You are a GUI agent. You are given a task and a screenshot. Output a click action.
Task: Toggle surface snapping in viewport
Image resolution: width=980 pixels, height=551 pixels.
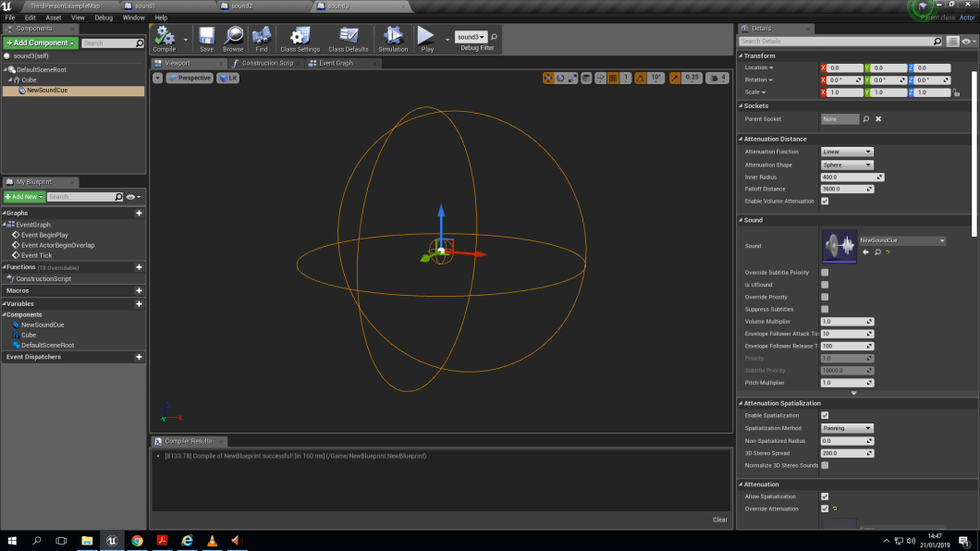click(601, 78)
